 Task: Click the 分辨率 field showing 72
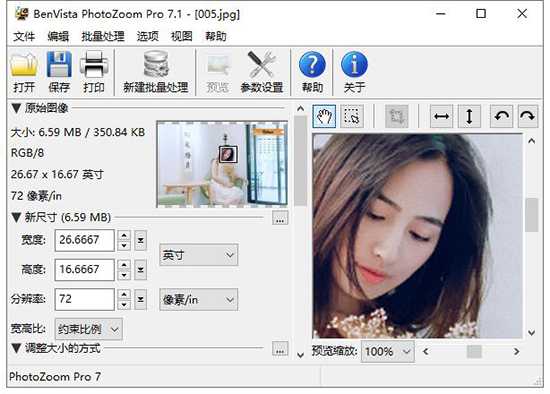(85, 299)
